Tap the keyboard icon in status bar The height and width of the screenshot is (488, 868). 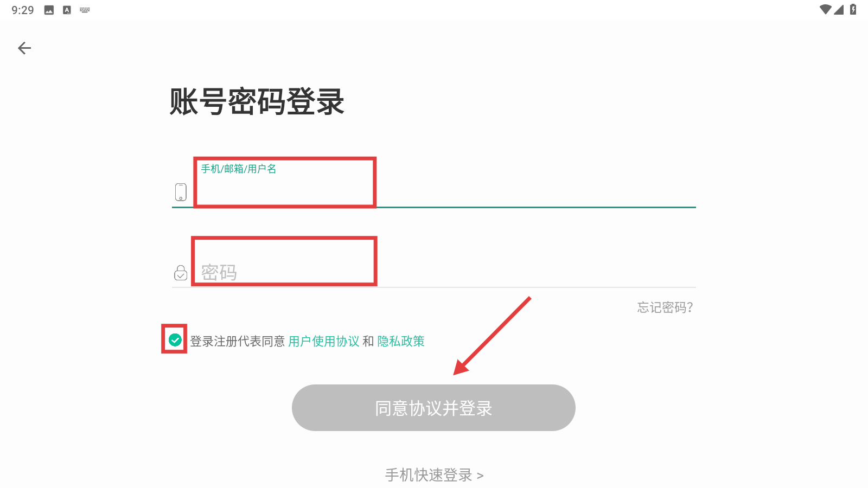coord(85,10)
